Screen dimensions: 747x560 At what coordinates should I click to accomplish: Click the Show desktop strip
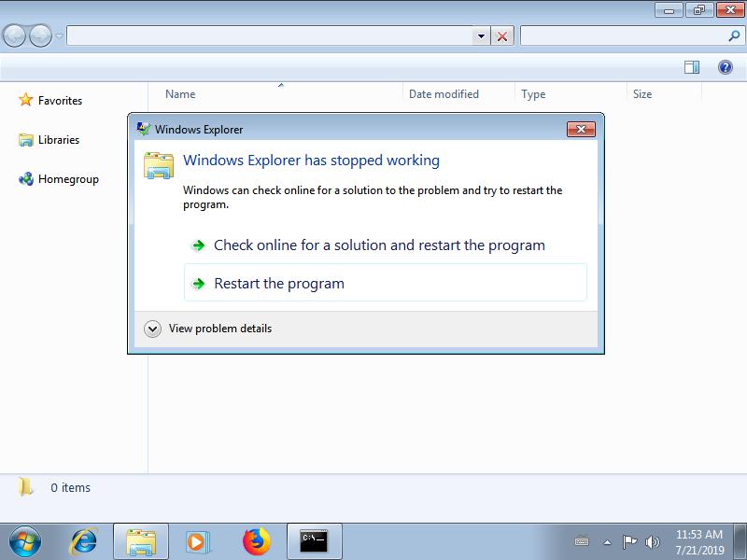(x=740, y=542)
